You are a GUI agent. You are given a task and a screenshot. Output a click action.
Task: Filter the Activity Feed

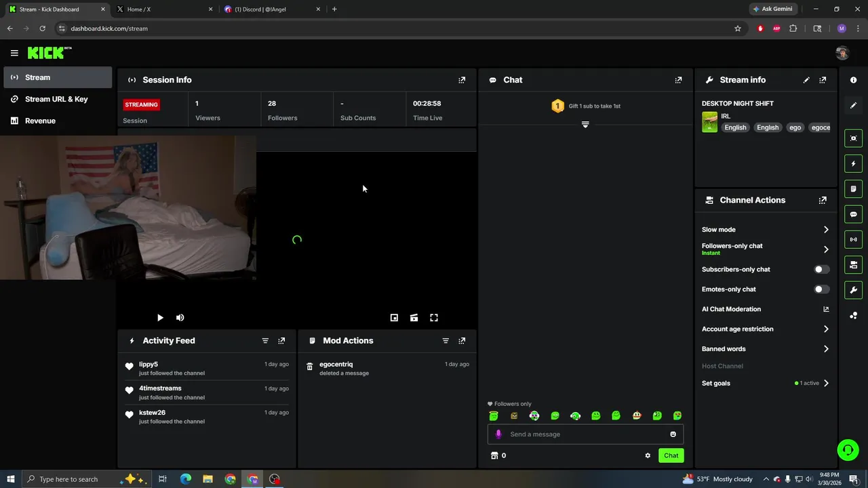(x=265, y=341)
